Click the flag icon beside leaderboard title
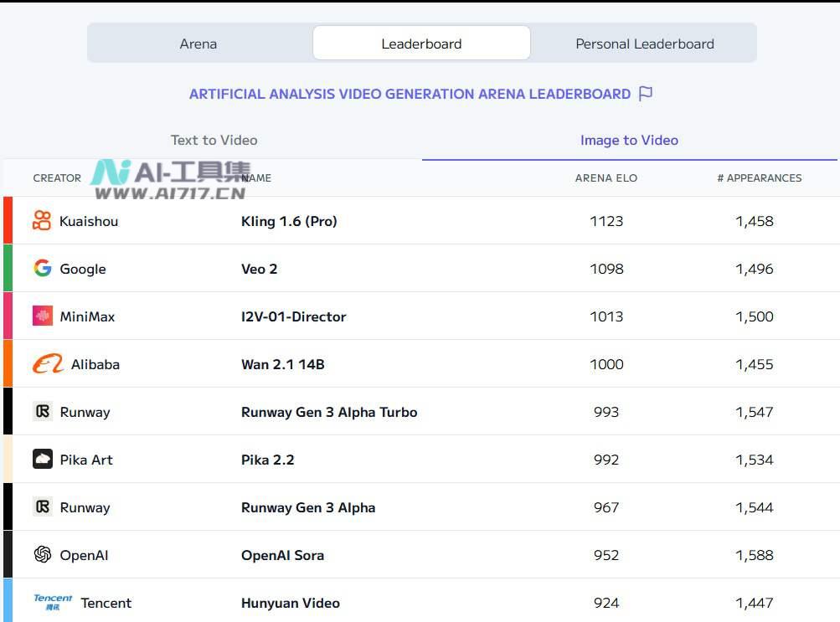This screenshot has width=840, height=622. [646, 94]
